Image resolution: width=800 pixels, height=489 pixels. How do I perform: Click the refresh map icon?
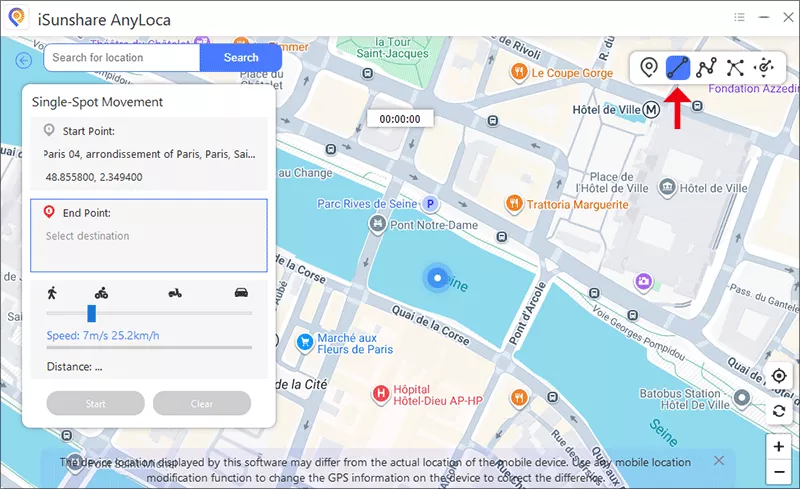(x=779, y=411)
